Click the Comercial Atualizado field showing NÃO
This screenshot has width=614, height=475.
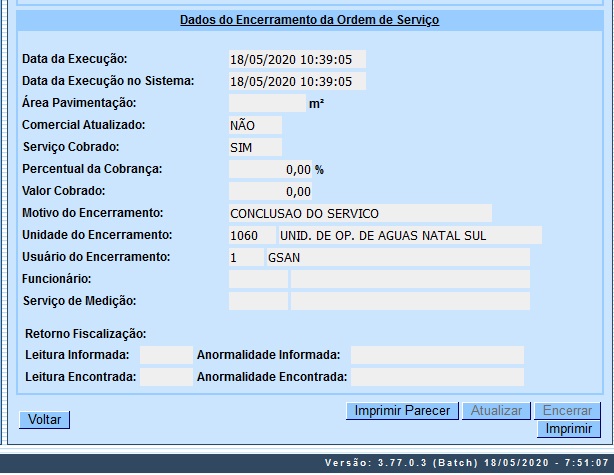[x=255, y=125]
